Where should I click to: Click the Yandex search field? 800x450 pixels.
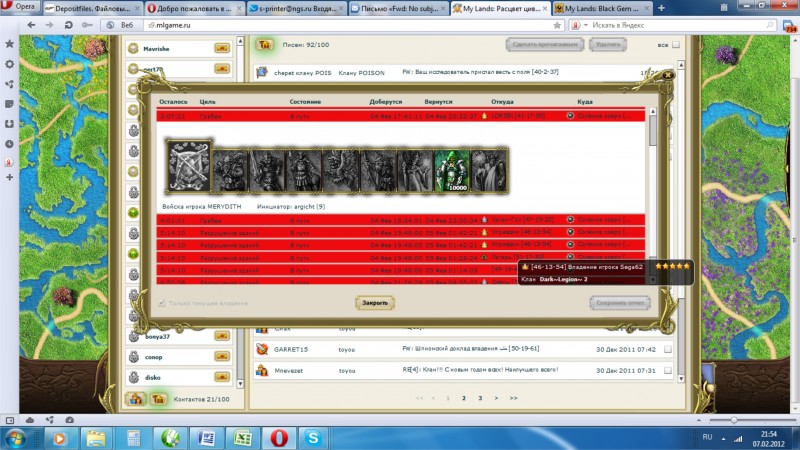(x=678, y=24)
